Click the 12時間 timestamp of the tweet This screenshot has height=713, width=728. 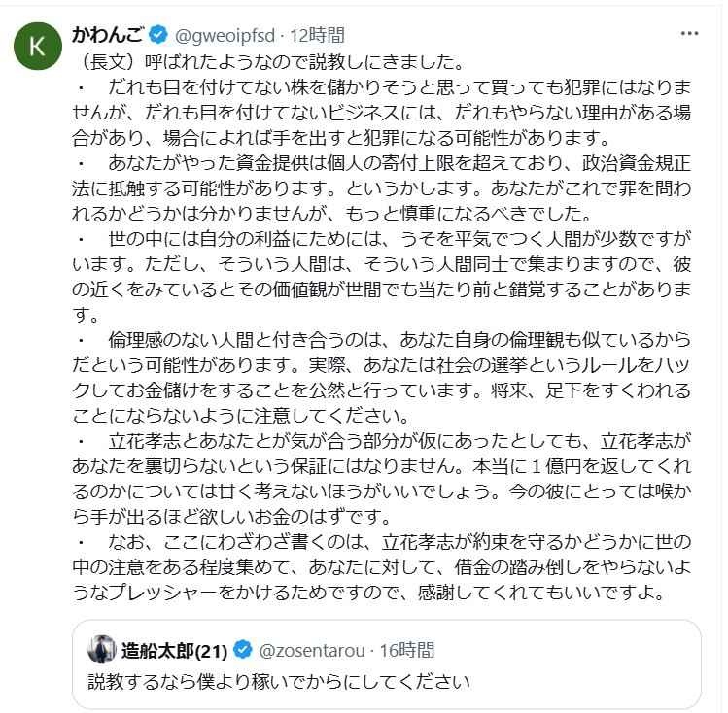[x=318, y=36]
